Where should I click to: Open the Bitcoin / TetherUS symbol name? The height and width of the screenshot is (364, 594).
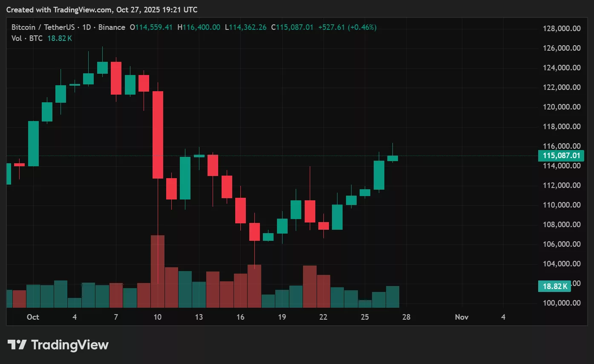43,27
